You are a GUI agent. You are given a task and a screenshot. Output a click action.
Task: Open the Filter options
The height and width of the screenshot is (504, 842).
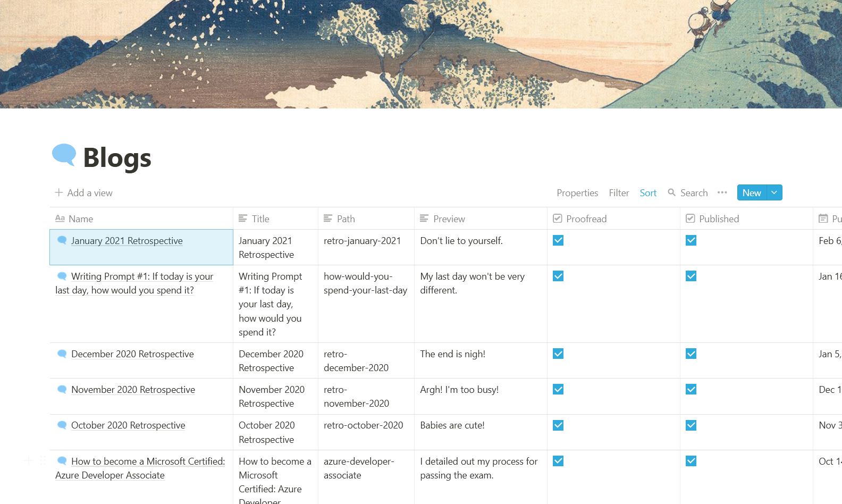tap(619, 193)
